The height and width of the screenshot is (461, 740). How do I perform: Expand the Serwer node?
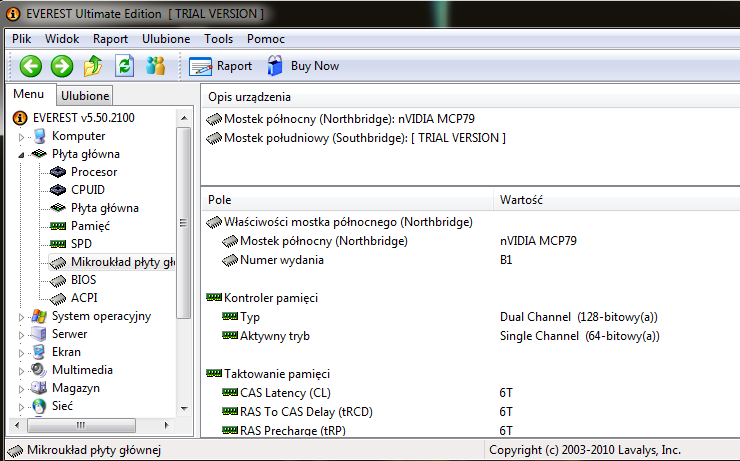pos(21,335)
